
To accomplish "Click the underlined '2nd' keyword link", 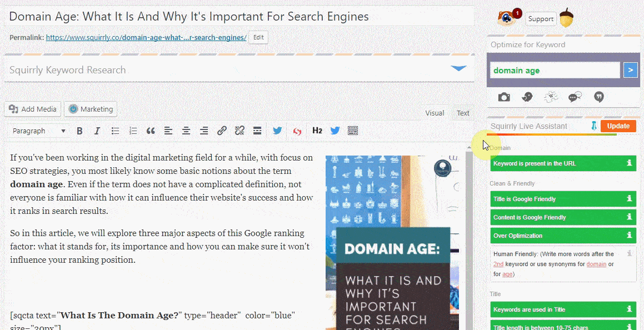I will tap(498, 264).
